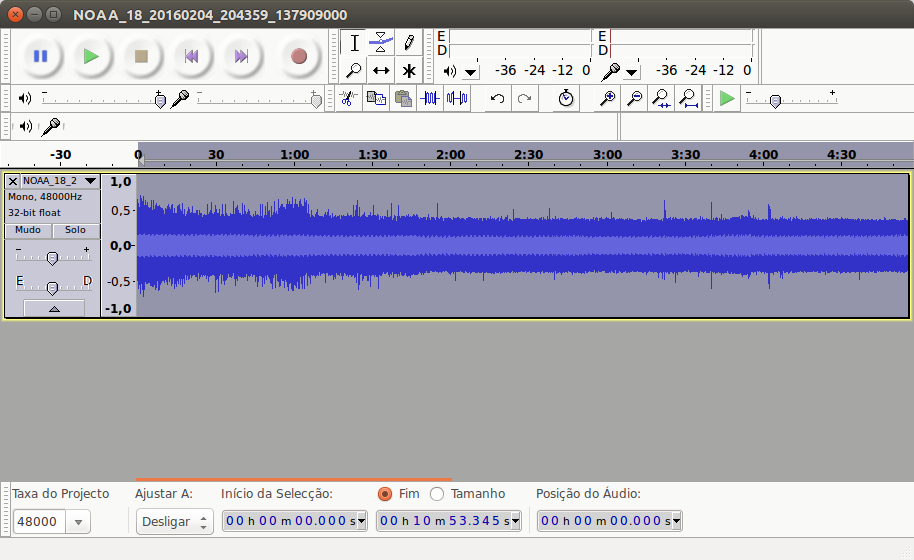Viewport: 914px width, 560px height.
Task: Undo the last action
Action: 497,98
